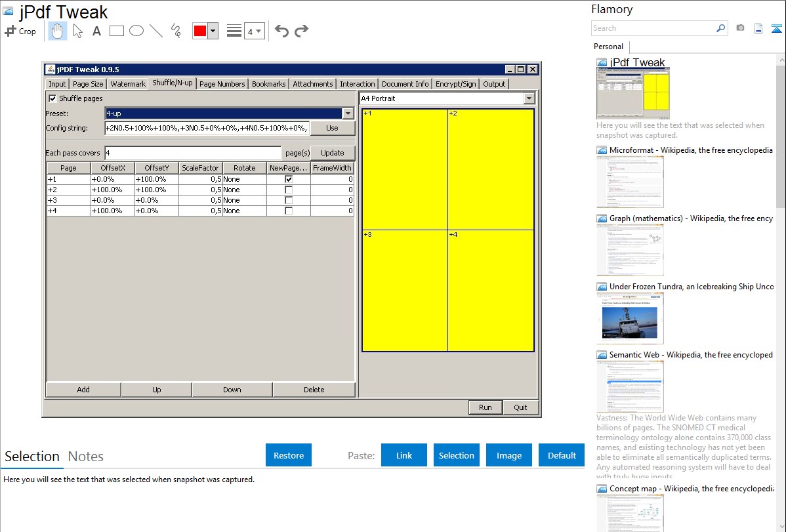Open the Personal tab in Flamory
786x532 pixels.
(x=609, y=47)
